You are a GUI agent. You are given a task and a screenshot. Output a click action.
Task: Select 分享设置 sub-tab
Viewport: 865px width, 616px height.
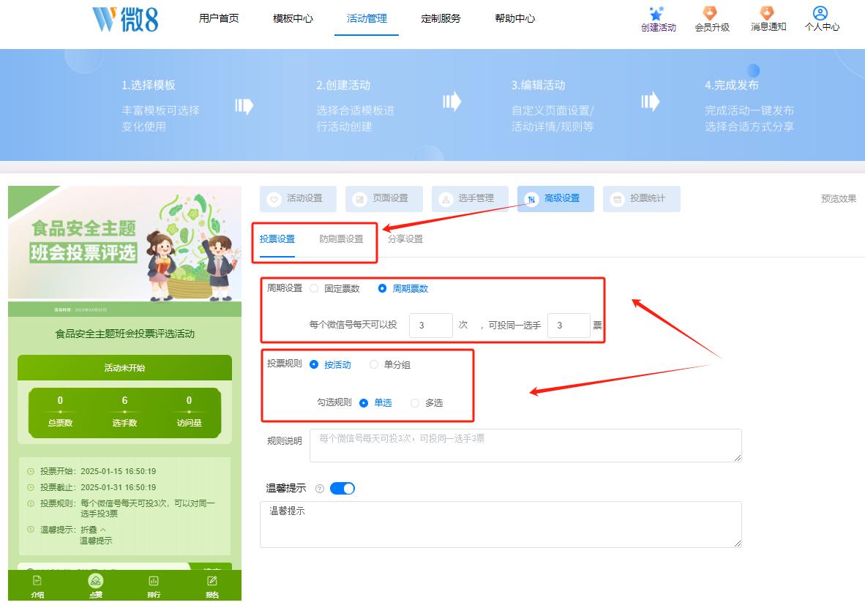tap(405, 239)
